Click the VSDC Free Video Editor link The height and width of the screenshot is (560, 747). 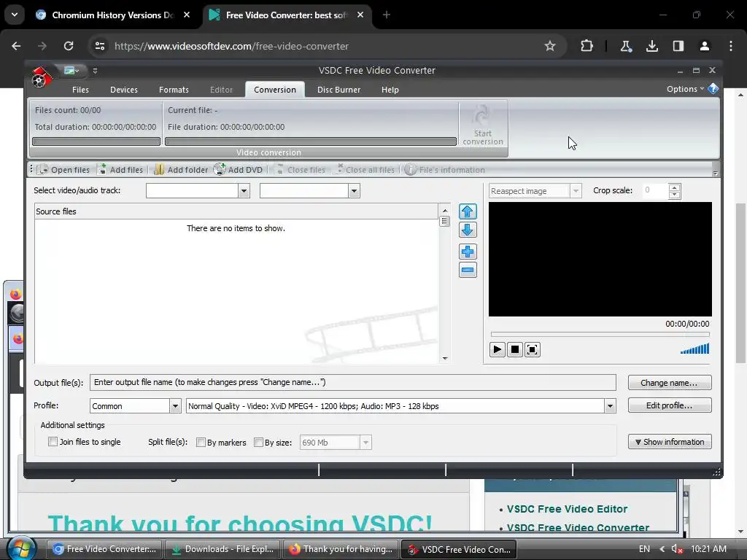pyautogui.click(x=567, y=509)
